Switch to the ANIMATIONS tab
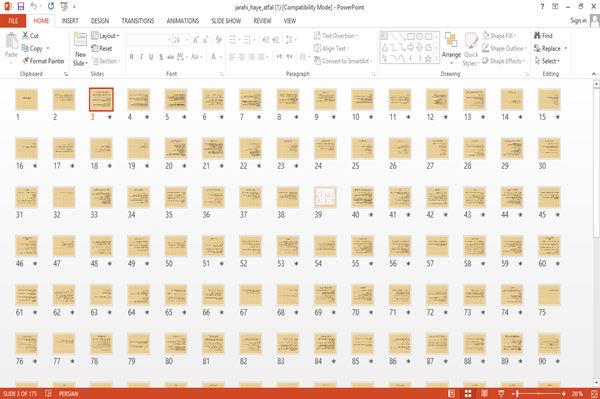Viewport: 600px width, 399px height. coord(183,21)
